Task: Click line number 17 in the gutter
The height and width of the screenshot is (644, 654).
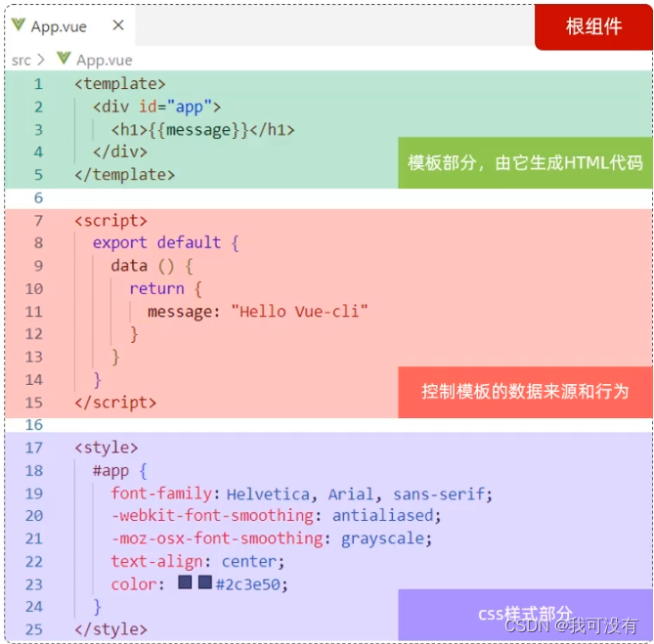Action: [x=34, y=448]
